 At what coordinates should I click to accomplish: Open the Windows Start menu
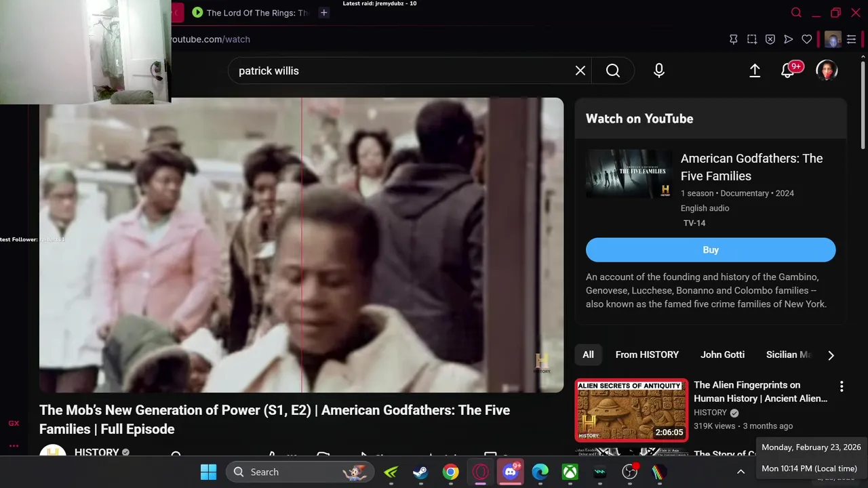tap(209, 472)
